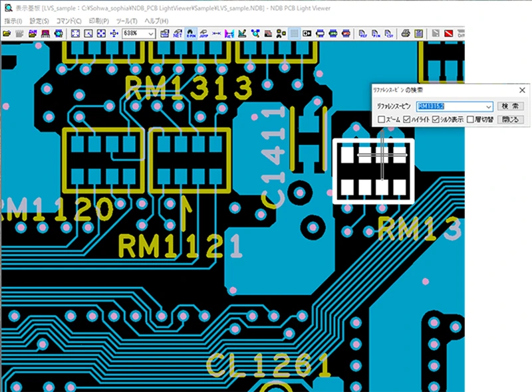Viewport: 532px width, 392px height.
Task: Click the open file folder icon
Action: pyautogui.click(x=7, y=33)
